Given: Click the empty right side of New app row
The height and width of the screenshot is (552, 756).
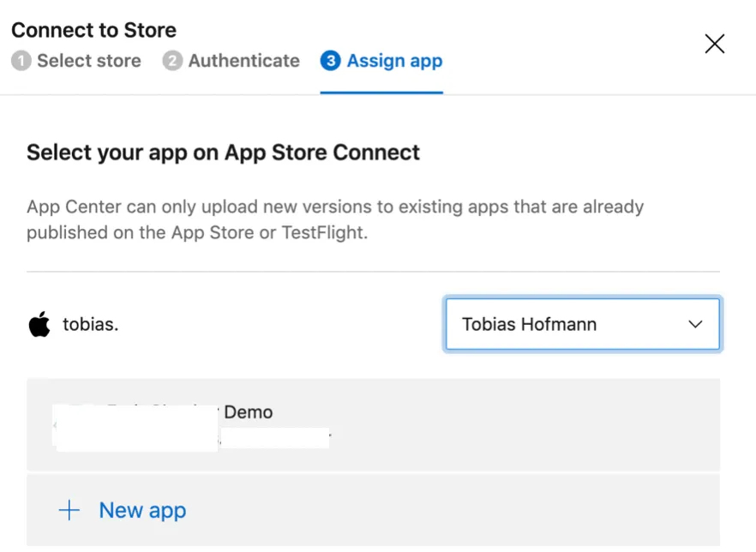Looking at the screenshot, I should tap(514, 511).
